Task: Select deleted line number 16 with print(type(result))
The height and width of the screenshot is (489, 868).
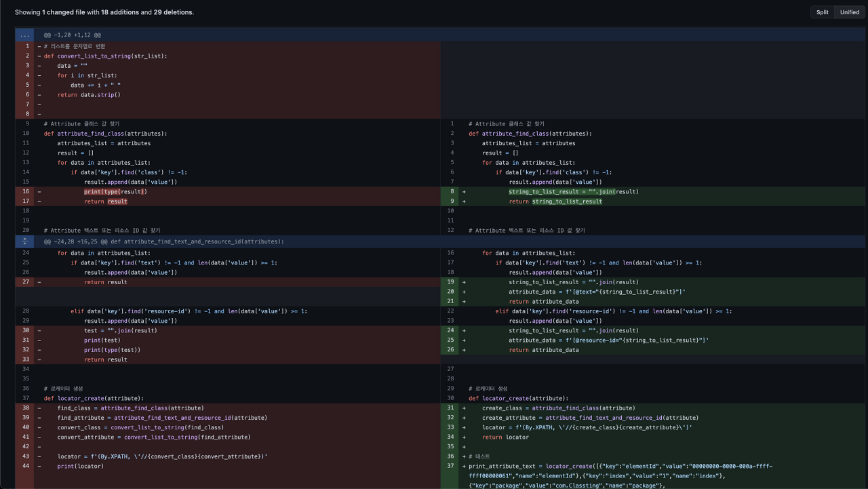Action: pyautogui.click(x=26, y=192)
